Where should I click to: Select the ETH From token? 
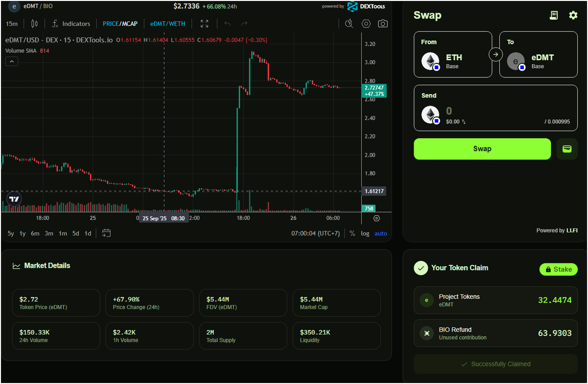(453, 54)
